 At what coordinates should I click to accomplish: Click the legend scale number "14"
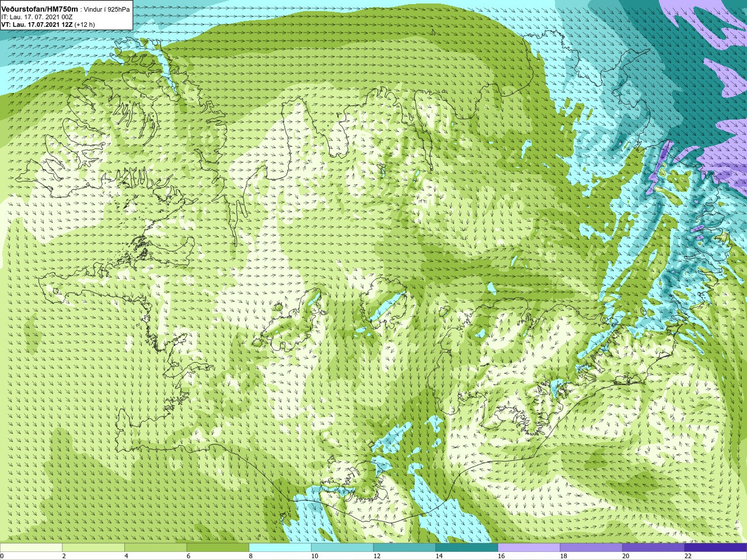(439, 556)
